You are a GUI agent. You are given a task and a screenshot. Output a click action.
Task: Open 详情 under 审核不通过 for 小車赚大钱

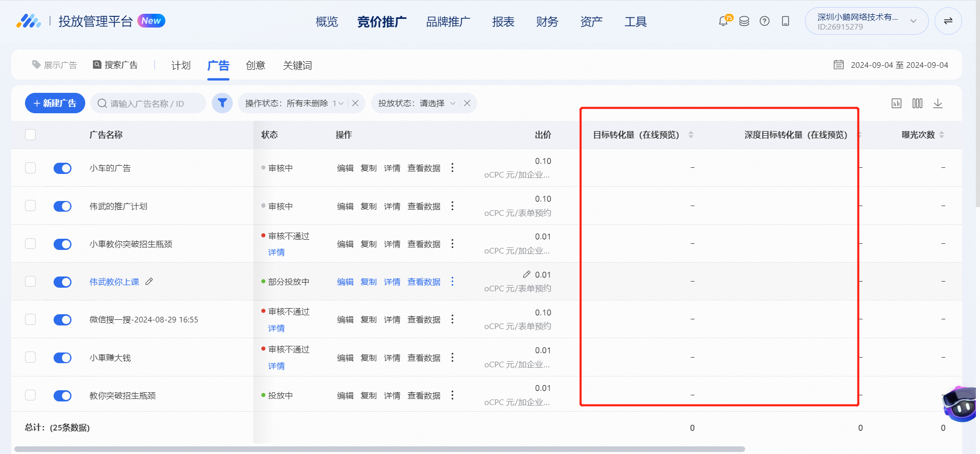coord(277,366)
